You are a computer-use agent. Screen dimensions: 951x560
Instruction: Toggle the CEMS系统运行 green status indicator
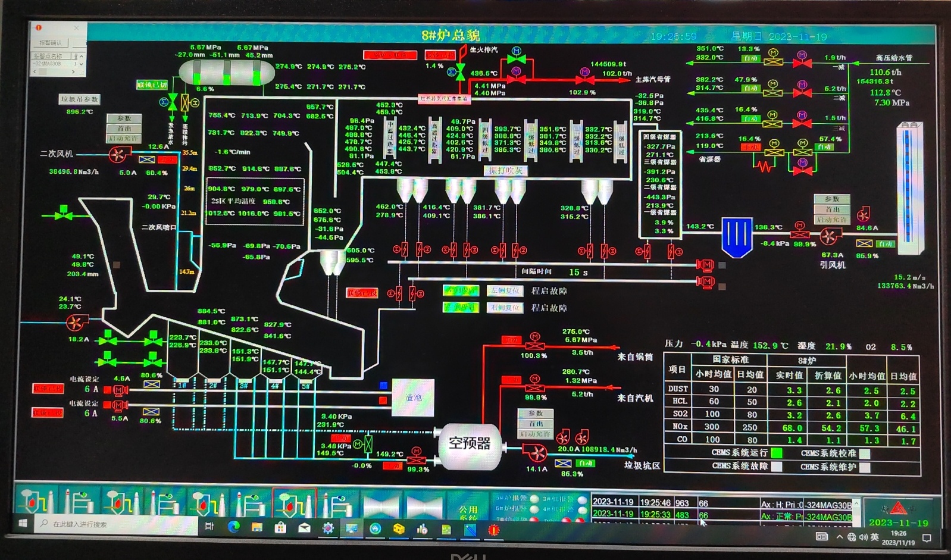[777, 453]
